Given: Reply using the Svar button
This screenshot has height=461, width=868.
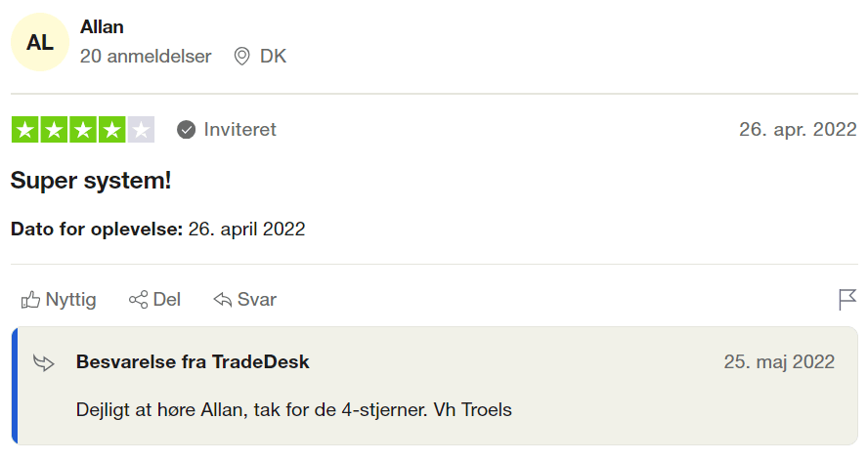Looking at the screenshot, I should pyautogui.click(x=244, y=300).
